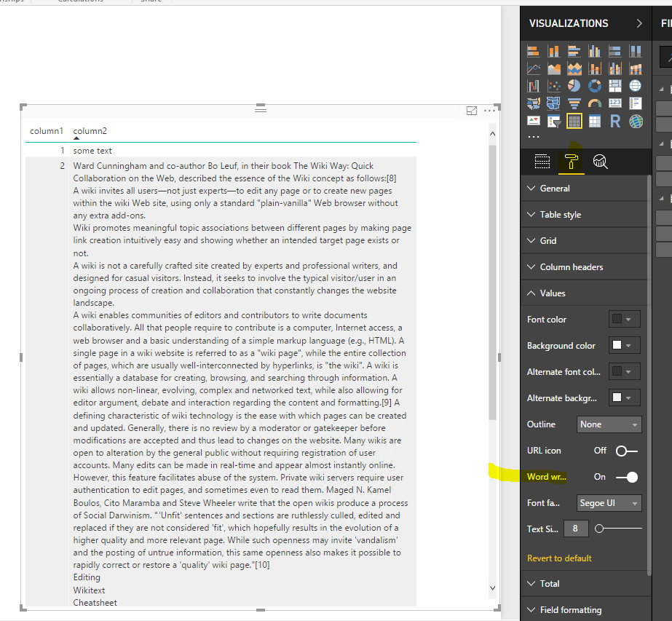This screenshot has width=672, height=621.
Task: Select the multi-row card visual
Action: pos(636,103)
